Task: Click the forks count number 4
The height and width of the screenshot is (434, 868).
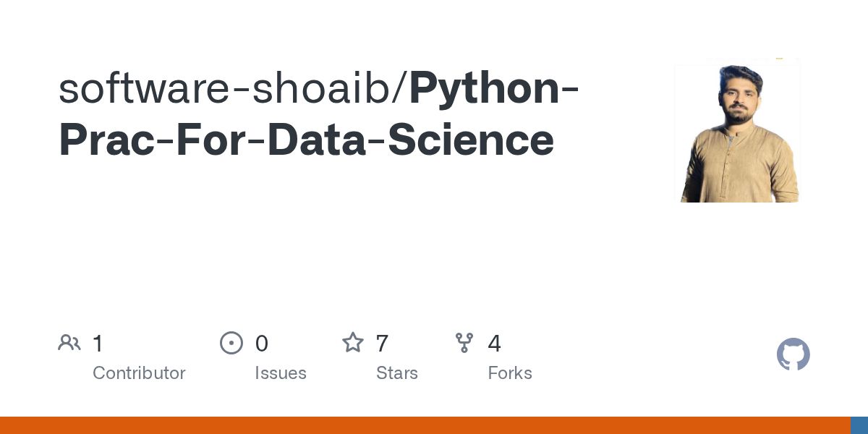Action: pos(495,344)
